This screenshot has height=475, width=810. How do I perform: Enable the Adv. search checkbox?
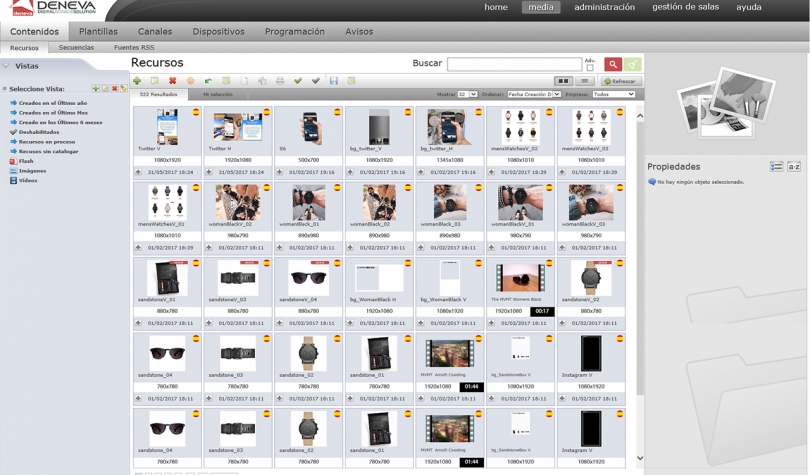tap(590, 68)
